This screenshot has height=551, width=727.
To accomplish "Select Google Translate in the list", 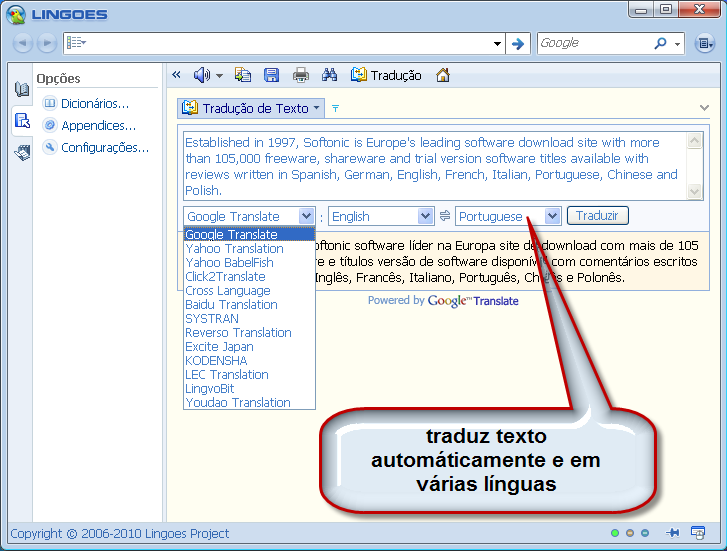I will (x=249, y=234).
